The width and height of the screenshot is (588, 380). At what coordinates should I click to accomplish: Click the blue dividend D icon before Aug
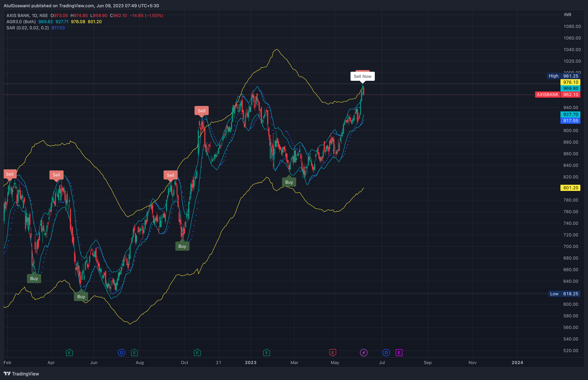pos(121,353)
